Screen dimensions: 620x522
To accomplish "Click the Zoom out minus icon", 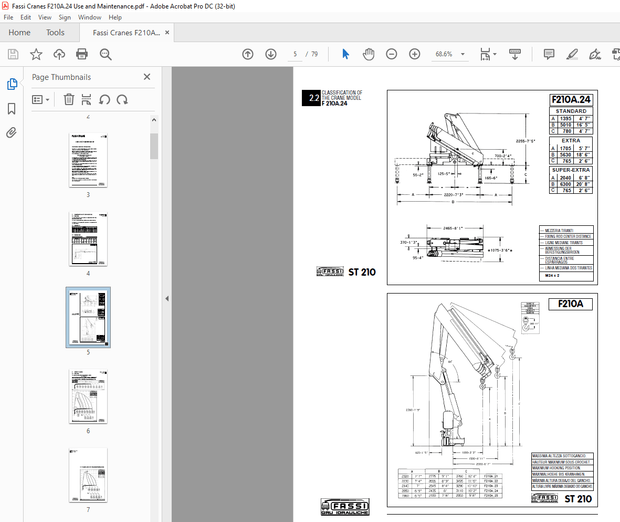I will 391,54.
